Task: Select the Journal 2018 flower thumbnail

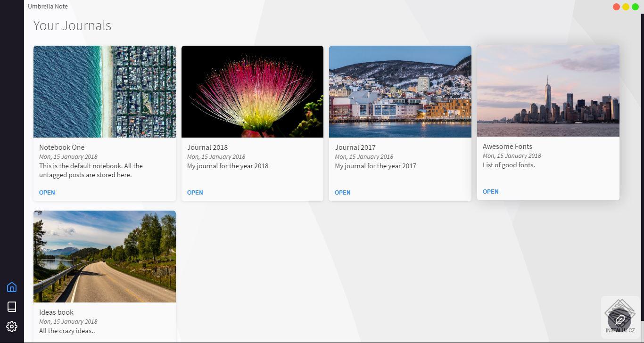Action: (252, 91)
